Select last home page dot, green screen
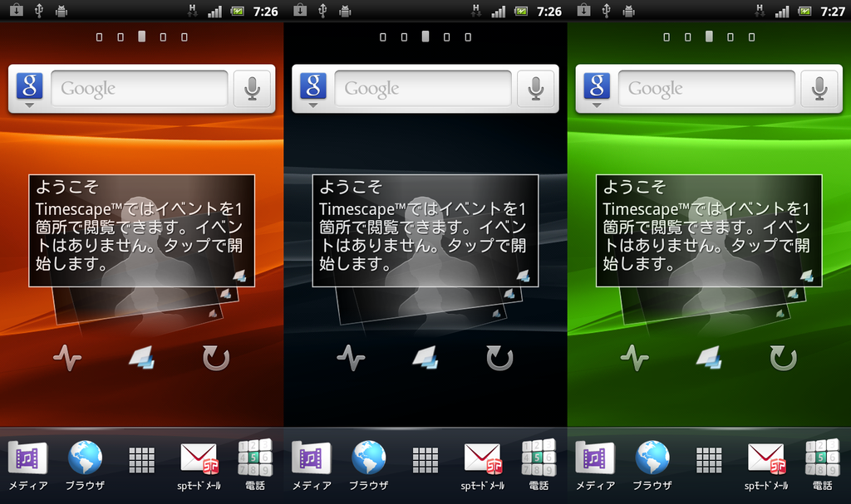The height and width of the screenshot is (504, 851). pyautogui.click(x=751, y=37)
